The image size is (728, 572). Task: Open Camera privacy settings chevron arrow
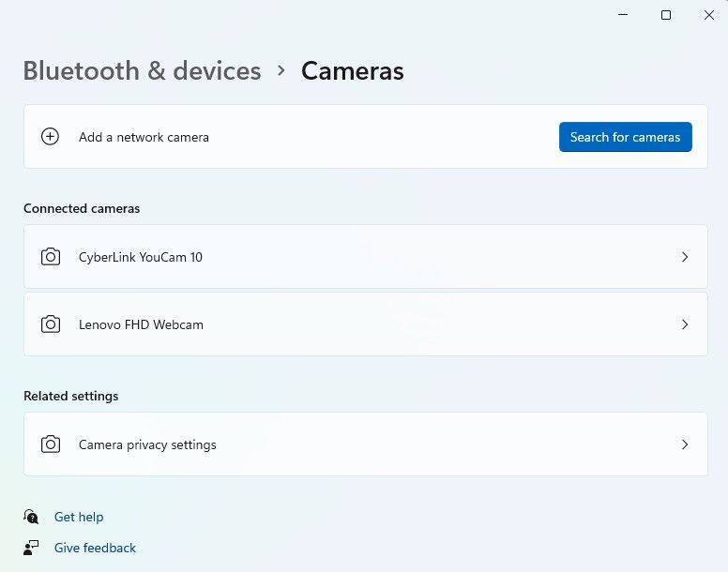tap(685, 444)
